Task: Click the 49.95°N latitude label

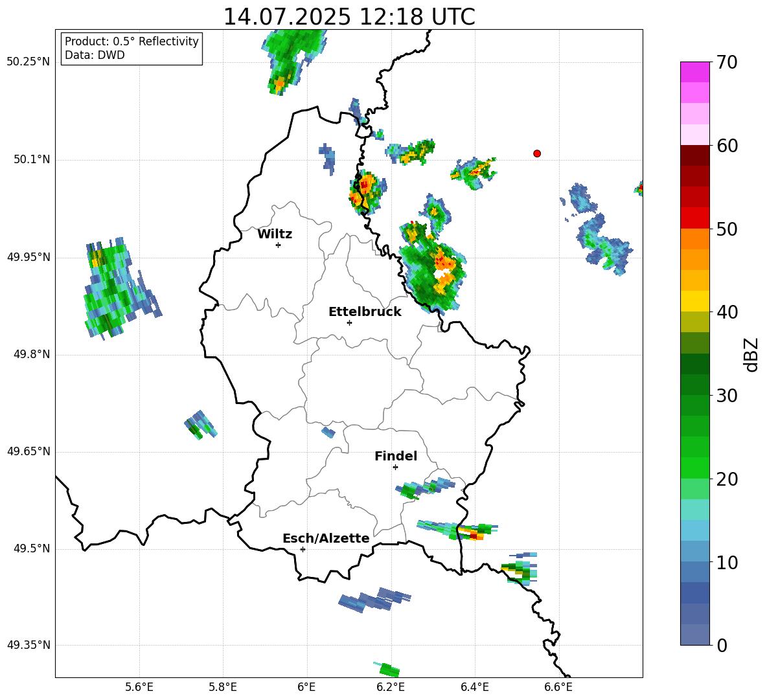Action: [x=29, y=257]
